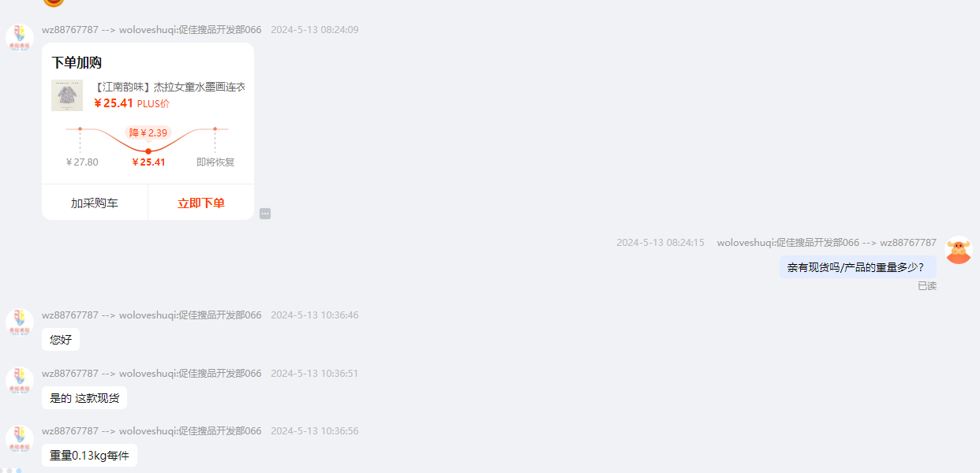Click the 立即下单 button
Viewport: 980px width, 473px height.
tap(201, 203)
